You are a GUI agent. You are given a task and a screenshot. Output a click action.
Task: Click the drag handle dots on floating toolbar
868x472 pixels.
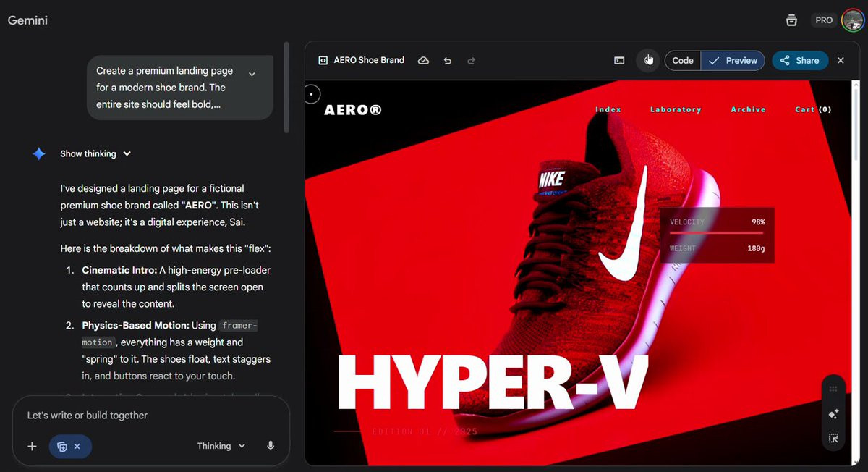[833, 389]
